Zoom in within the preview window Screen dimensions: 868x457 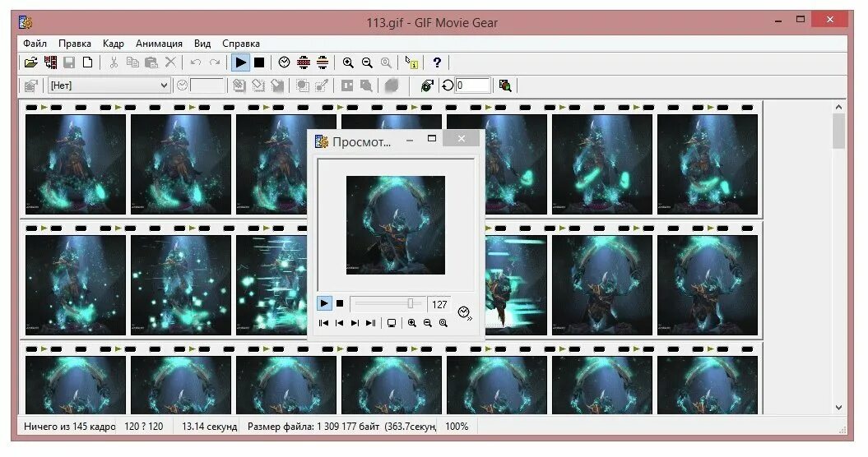point(412,323)
